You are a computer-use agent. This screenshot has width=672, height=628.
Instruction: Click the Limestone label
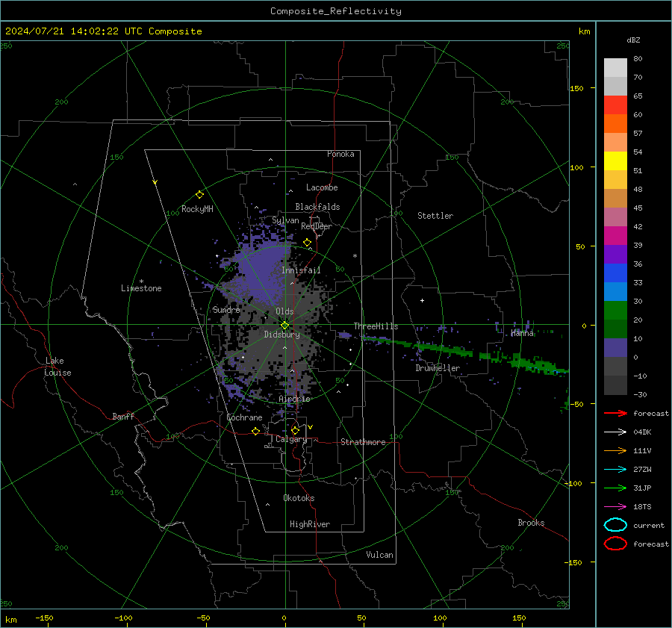point(141,288)
